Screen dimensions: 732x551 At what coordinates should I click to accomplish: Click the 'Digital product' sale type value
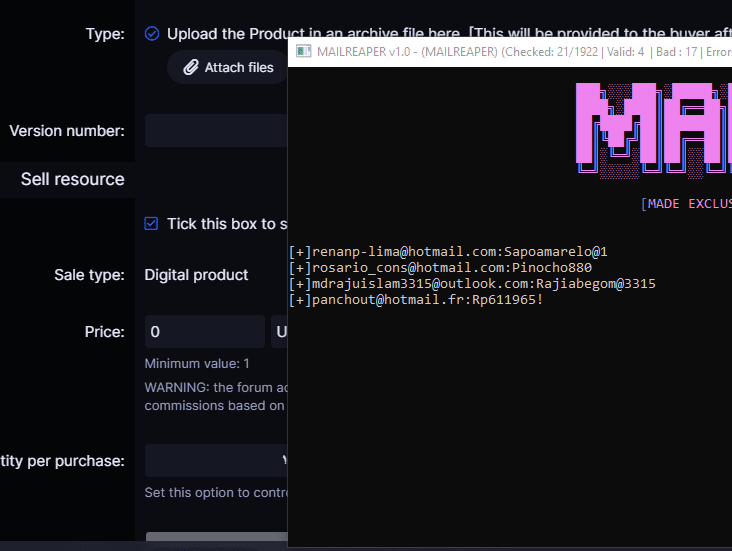point(196,275)
